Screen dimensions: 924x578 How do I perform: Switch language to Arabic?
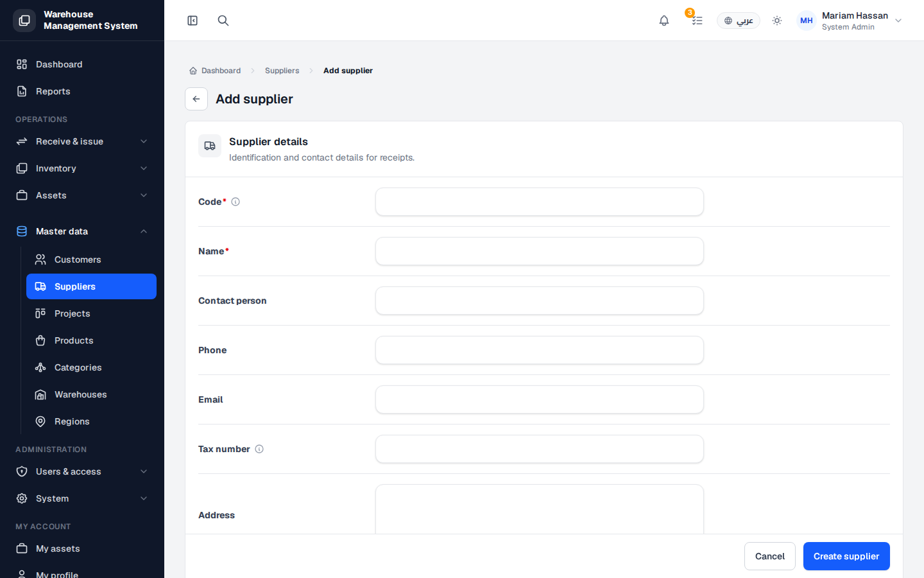(739, 21)
